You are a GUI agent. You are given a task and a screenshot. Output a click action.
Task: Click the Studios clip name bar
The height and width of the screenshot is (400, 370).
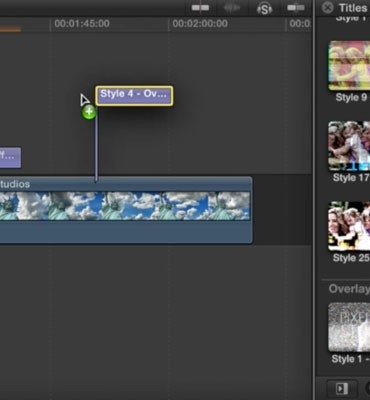tap(126, 184)
